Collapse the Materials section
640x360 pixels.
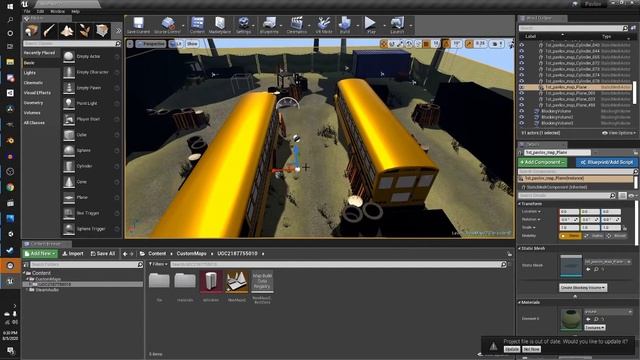tap(520, 302)
